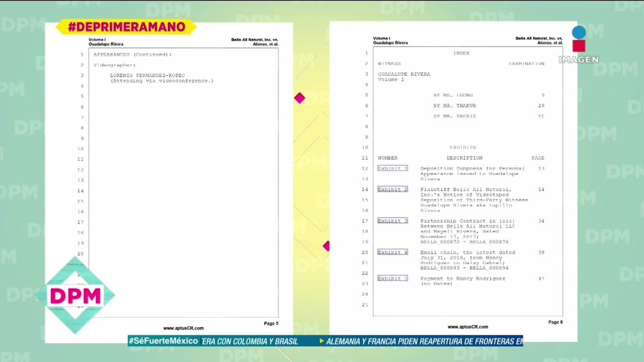644x362 pixels.
Task: Select the BELLA 000872 - BELLA 000876 line
Action: point(464,242)
